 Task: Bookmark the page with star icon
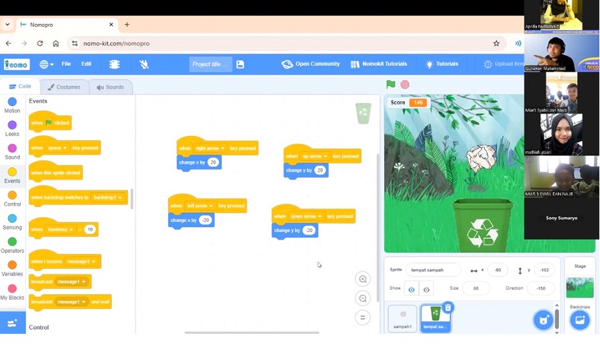(x=496, y=44)
